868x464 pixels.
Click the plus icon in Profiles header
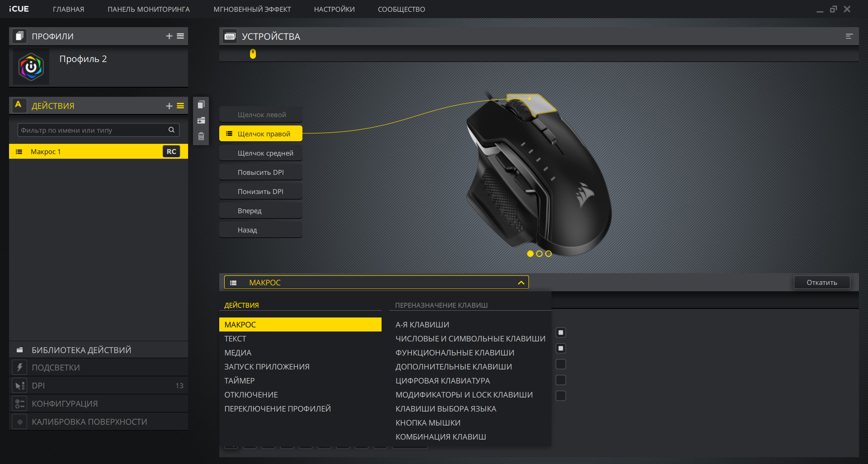(169, 36)
